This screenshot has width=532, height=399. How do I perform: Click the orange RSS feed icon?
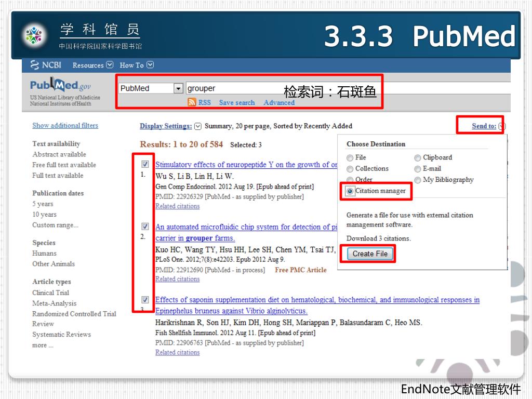click(x=192, y=102)
